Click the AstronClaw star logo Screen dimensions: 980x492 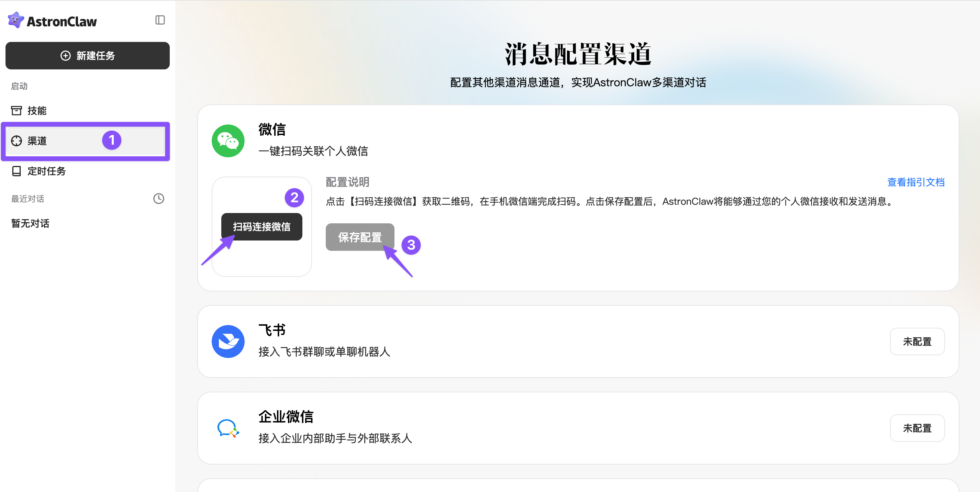(x=15, y=20)
